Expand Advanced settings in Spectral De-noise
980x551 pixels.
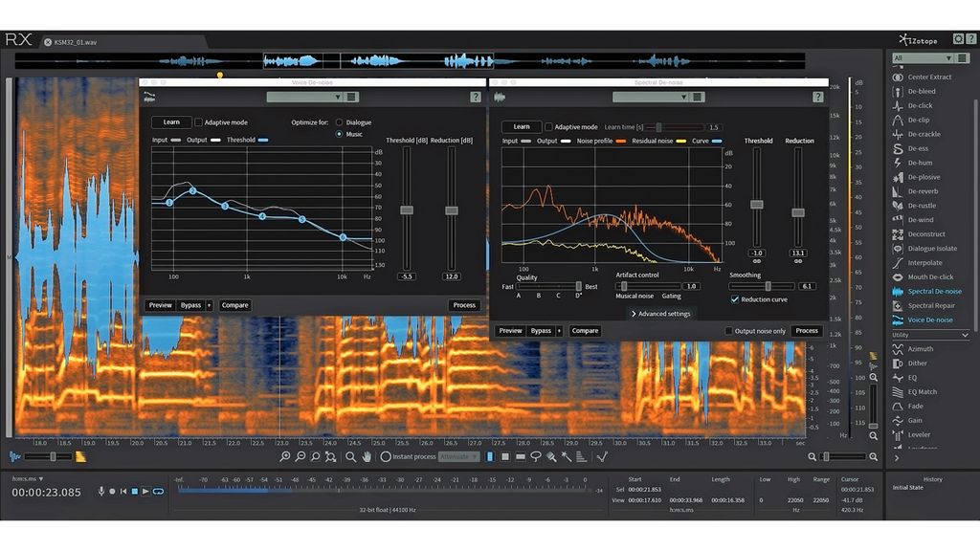point(660,314)
